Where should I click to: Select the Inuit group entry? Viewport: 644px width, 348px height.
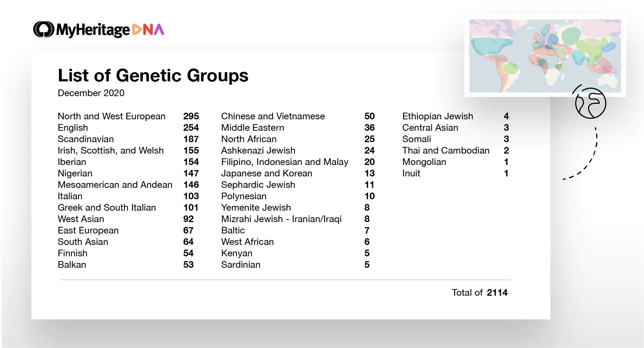pos(411,173)
